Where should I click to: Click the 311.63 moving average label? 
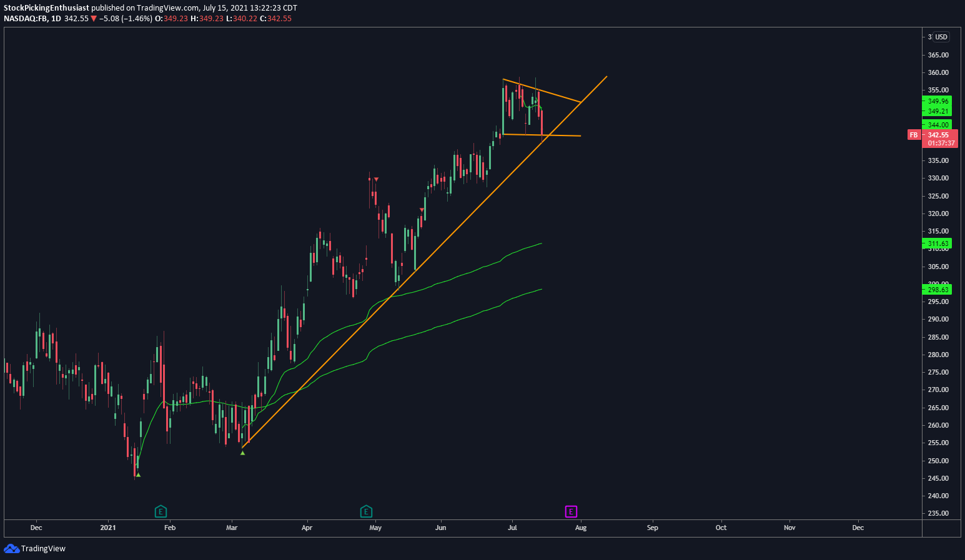[x=938, y=243]
